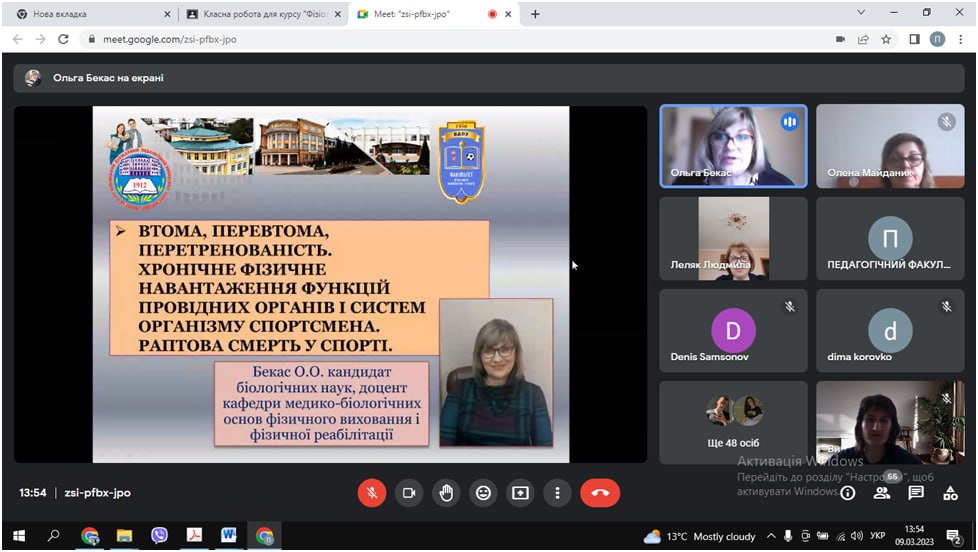Expand the Chrome tab search chevron

(861, 13)
